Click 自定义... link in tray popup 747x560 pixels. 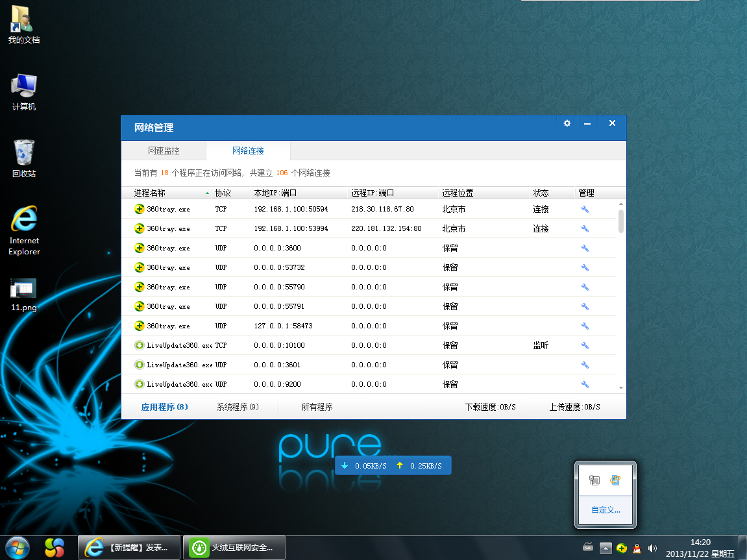point(606,509)
